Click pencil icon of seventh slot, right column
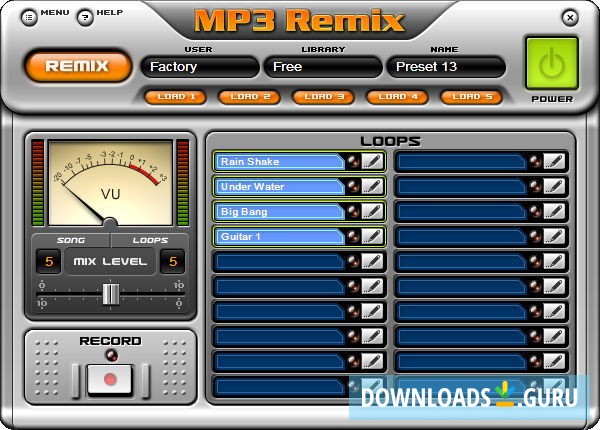The height and width of the screenshot is (430, 600). (554, 311)
